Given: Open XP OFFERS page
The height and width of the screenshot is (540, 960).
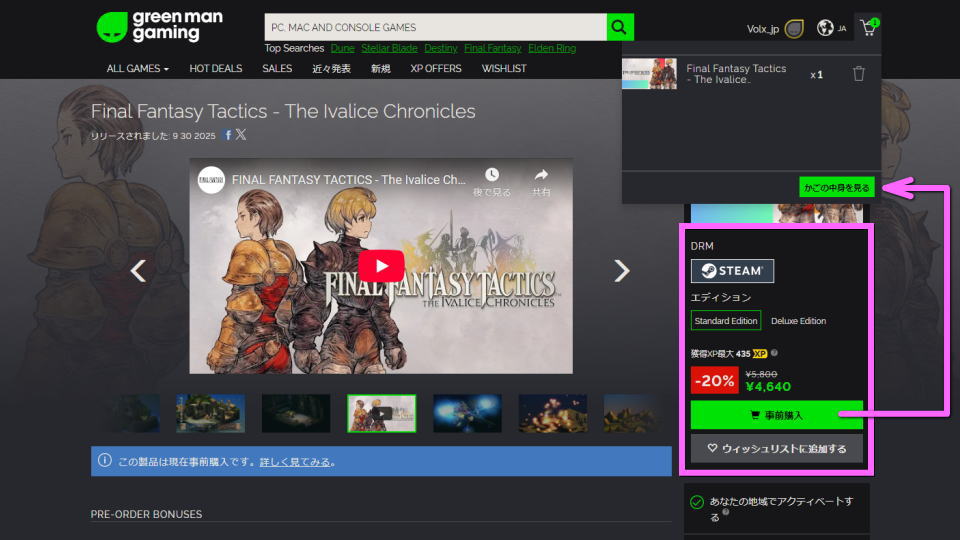Looking at the screenshot, I should pyautogui.click(x=436, y=69).
